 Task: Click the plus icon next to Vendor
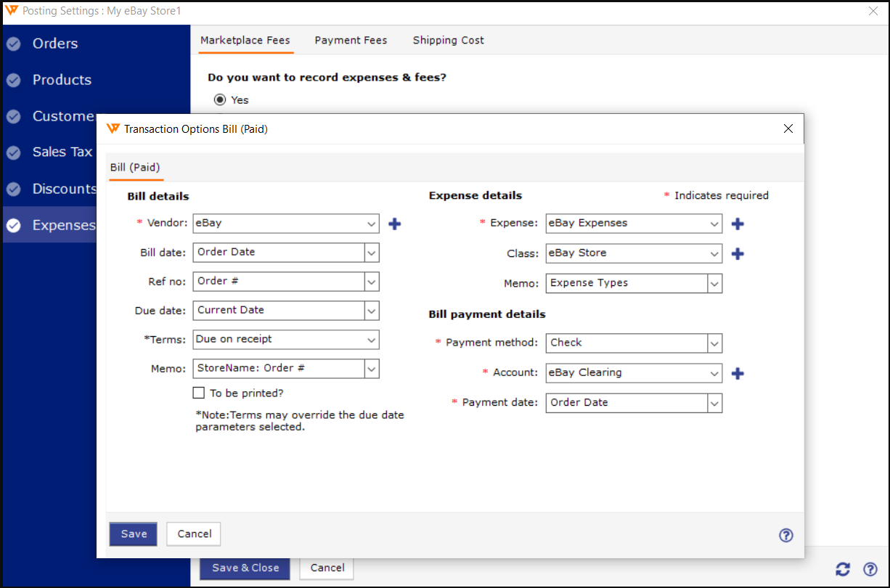[x=394, y=224]
